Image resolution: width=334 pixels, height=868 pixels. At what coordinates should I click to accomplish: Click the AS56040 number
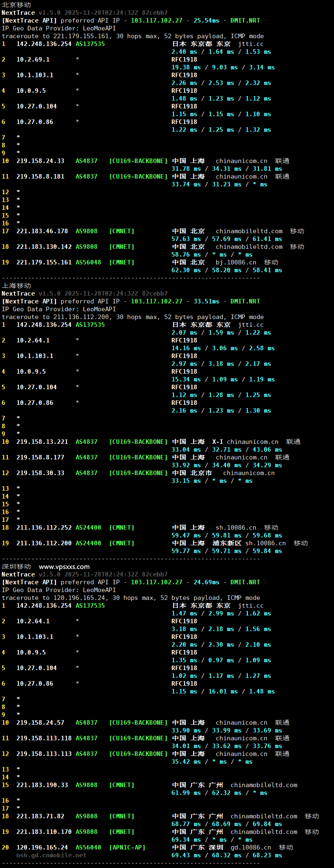[88, 847]
